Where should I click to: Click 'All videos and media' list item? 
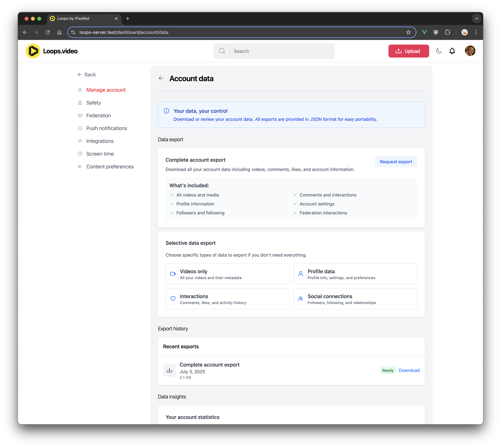[x=198, y=195]
